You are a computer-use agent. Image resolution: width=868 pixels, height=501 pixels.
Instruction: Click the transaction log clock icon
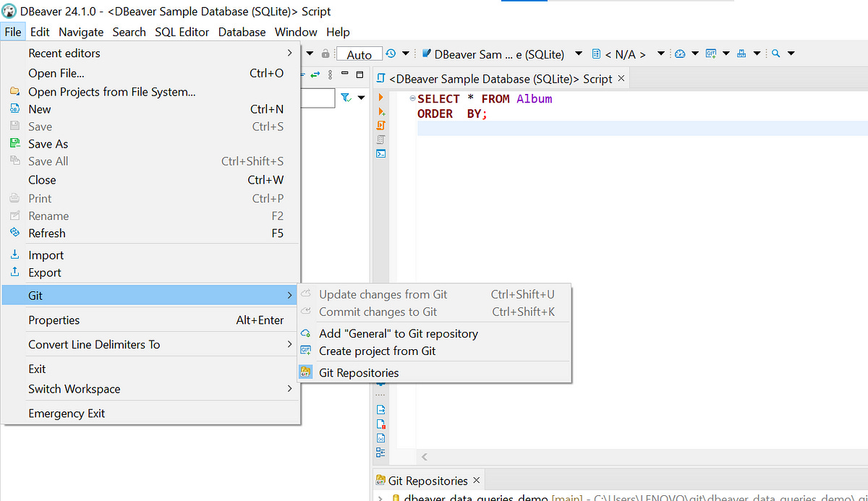(x=391, y=53)
